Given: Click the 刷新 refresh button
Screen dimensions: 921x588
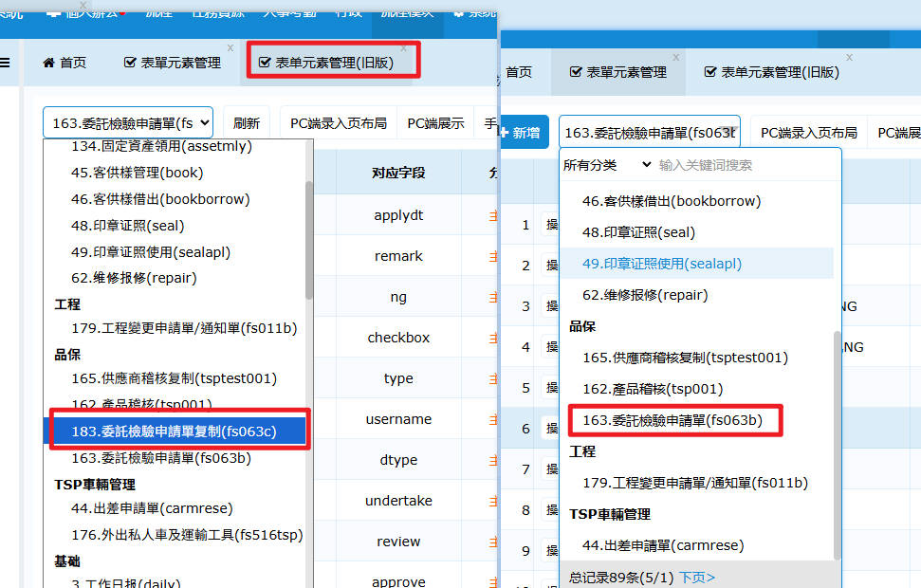Looking at the screenshot, I should (247, 123).
